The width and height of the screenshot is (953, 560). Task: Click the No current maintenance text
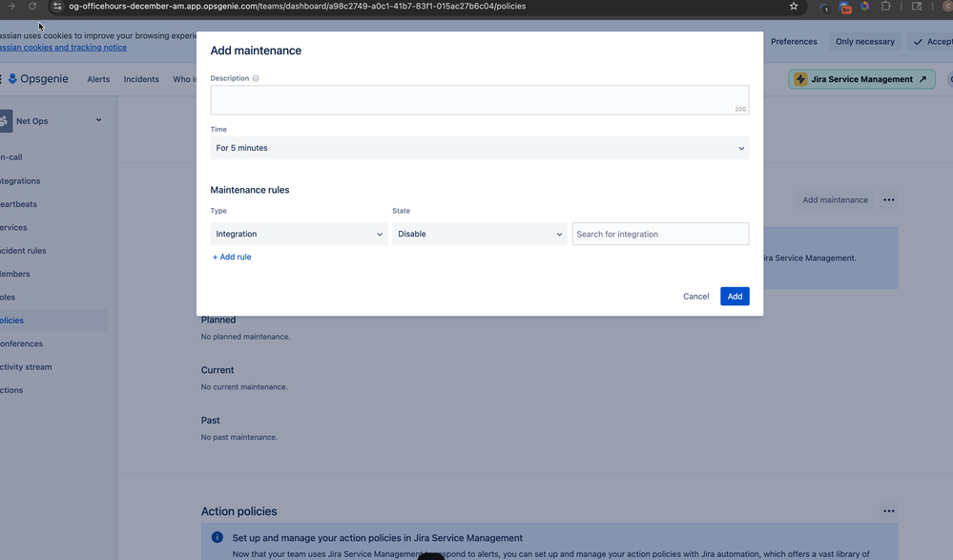pos(244,386)
